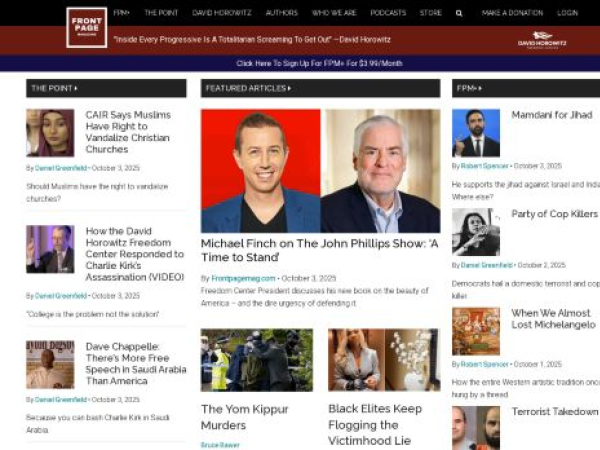Select the Dave Chappelle article thumbnail
Image resolution: width=600 pixels, height=450 pixels.
[x=50, y=364]
